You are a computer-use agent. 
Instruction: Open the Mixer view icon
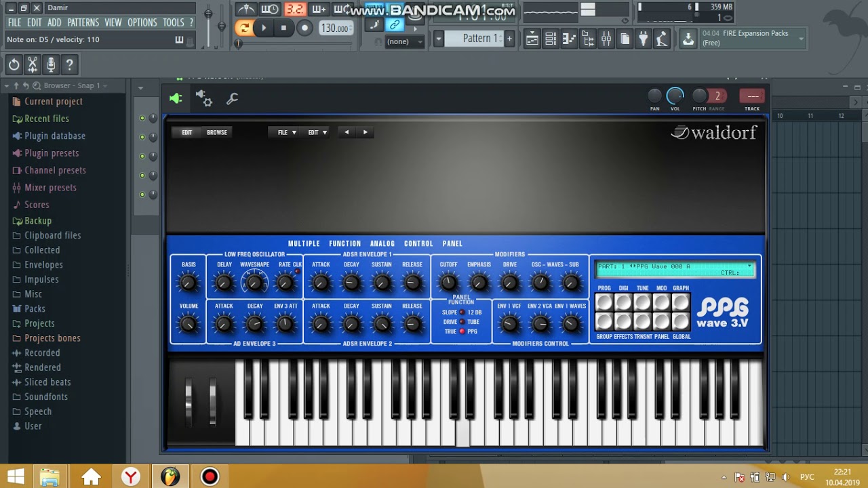click(x=606, y=39)
